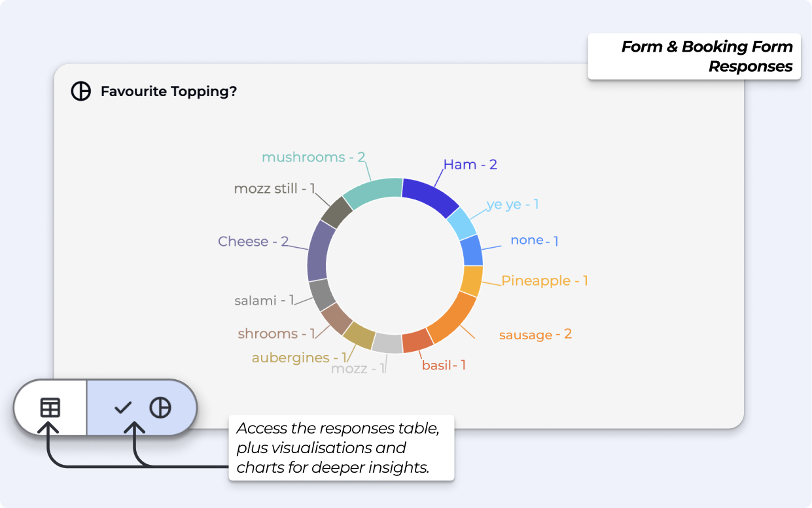Click the "ye ye - 1" label
The height and width of the screenshot is (508, 812).
(512, 204)
